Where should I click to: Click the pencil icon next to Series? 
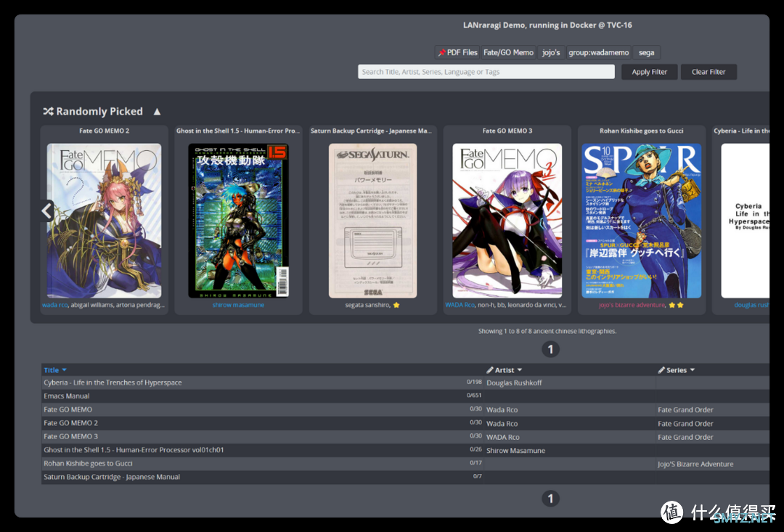pos(661,370)
